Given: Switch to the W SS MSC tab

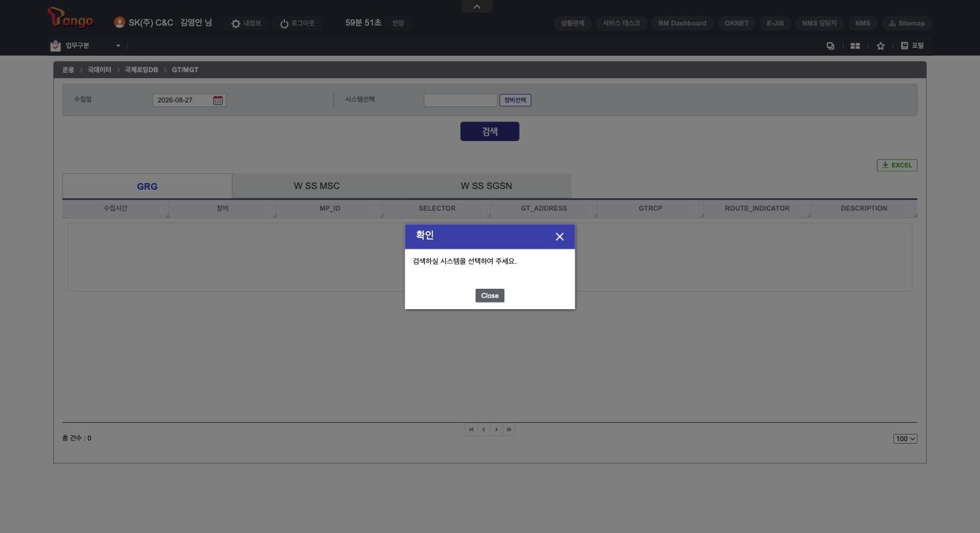Looking at the screenshot, I should [x=317, y=186].
